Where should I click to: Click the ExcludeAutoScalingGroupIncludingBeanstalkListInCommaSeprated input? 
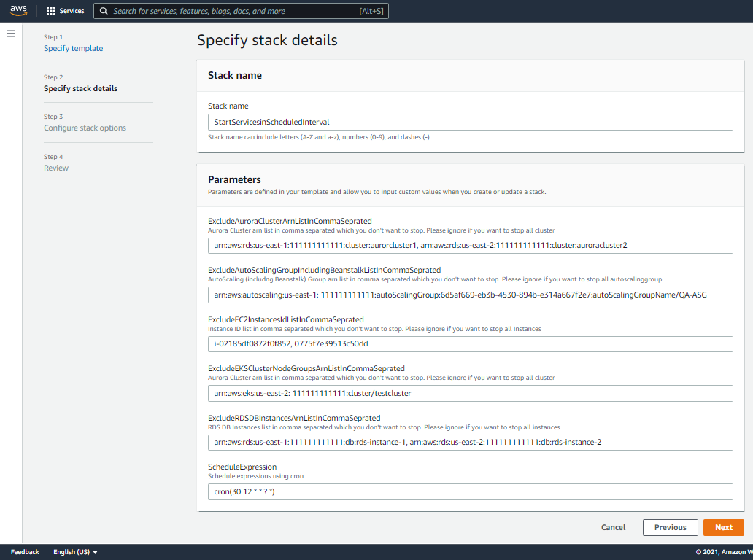click(471, 295)
